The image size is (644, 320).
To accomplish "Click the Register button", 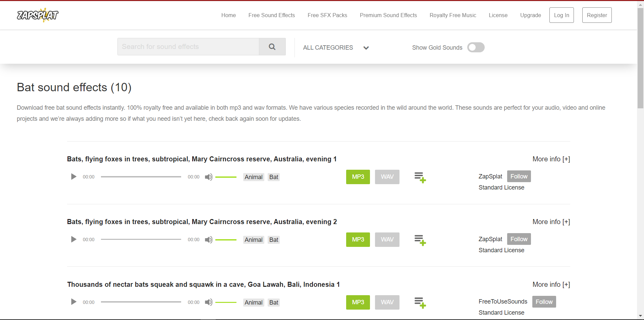I will tap(597, 15).
